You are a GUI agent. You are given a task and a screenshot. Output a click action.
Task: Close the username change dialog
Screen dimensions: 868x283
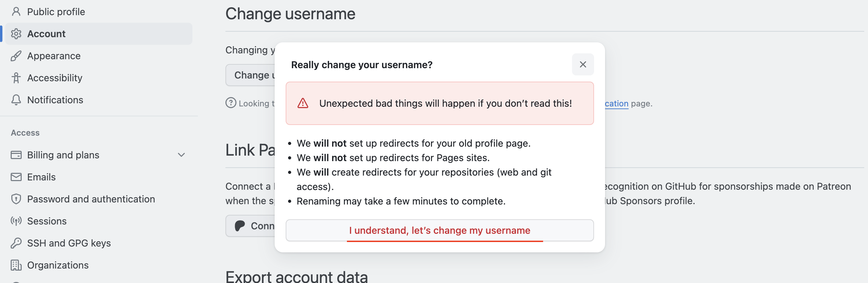click(x=583, y=64)
